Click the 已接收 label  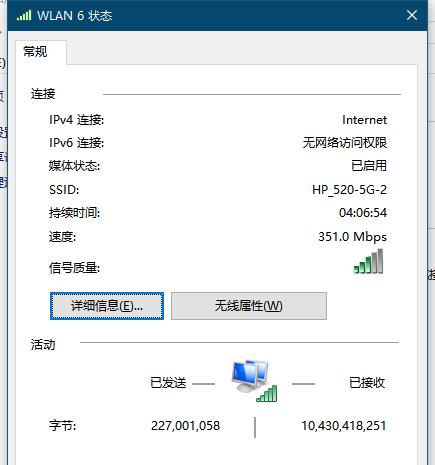(x=367, y=383)
